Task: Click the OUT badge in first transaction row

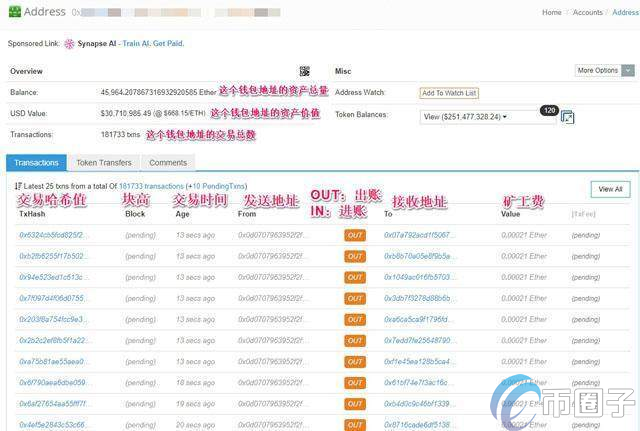Action: click(355, 235)
